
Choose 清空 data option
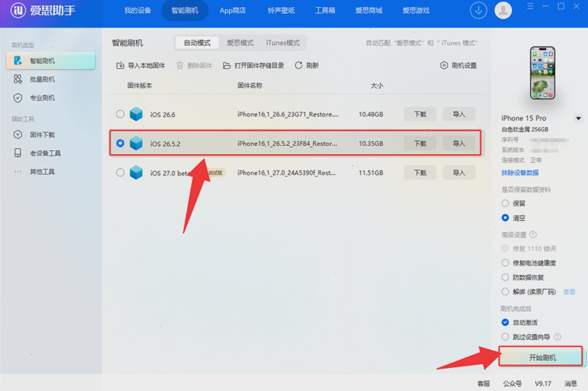(505, 218)
